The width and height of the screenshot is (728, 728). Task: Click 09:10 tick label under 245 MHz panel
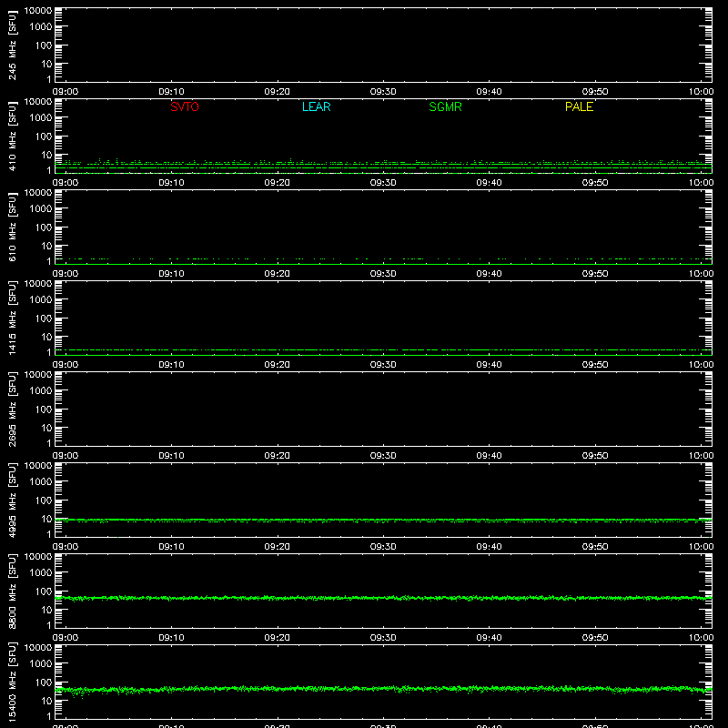pyautogui.click(x=171, y=92)
